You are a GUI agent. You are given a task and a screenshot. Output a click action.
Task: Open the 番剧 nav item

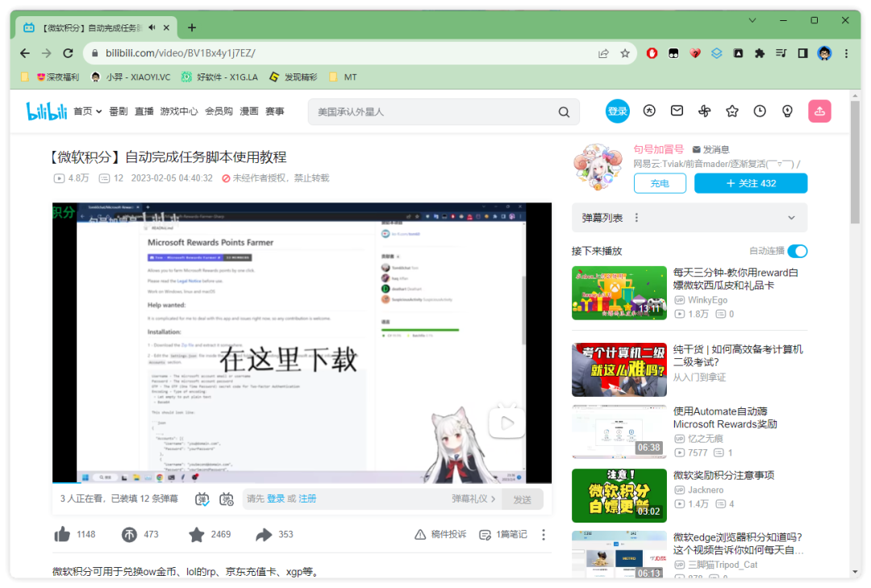pyautogui.click(x=119, y=111)
